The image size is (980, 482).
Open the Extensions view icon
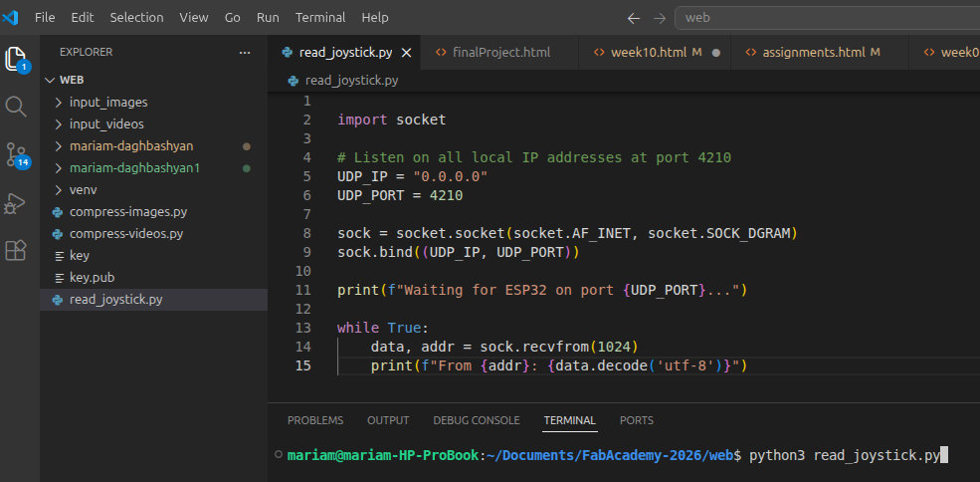[x=16, y=250]
